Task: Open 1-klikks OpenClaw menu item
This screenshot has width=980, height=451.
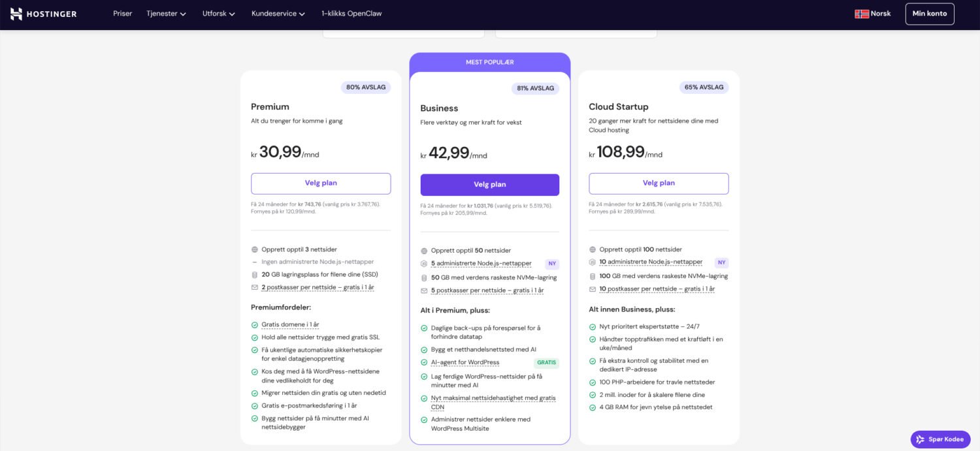Action: [x=351, y=14]
